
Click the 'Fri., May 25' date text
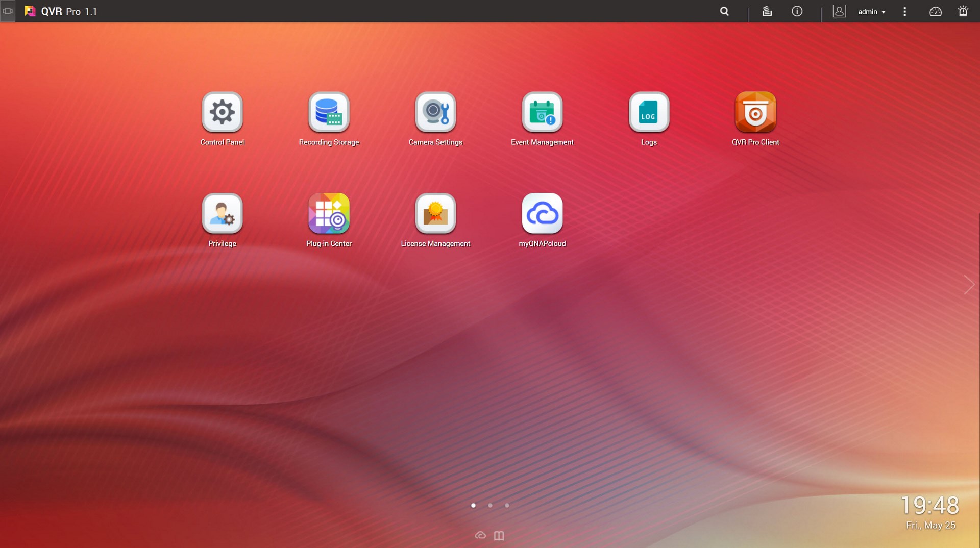(930, 525)
